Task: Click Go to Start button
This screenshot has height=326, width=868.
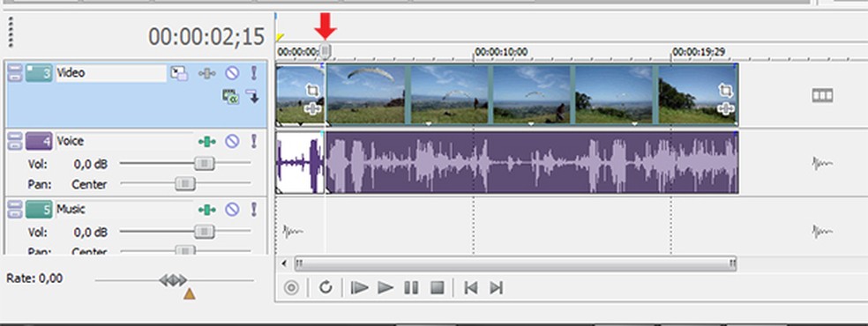Action: [470, 288]
